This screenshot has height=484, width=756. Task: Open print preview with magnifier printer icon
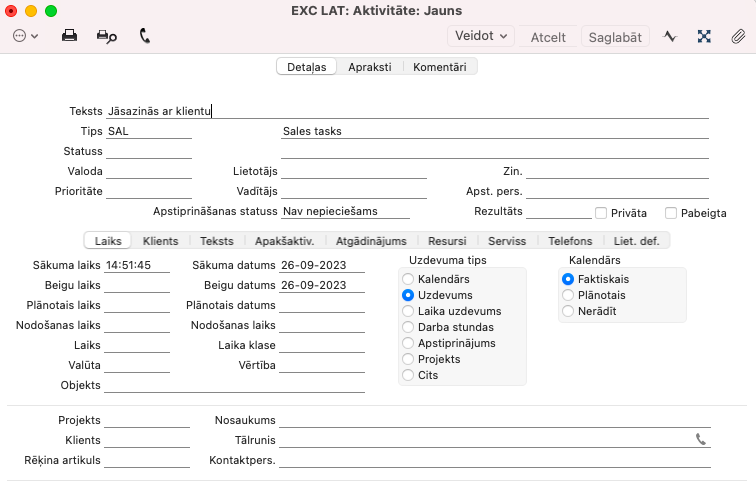click(x=106, y=36)
